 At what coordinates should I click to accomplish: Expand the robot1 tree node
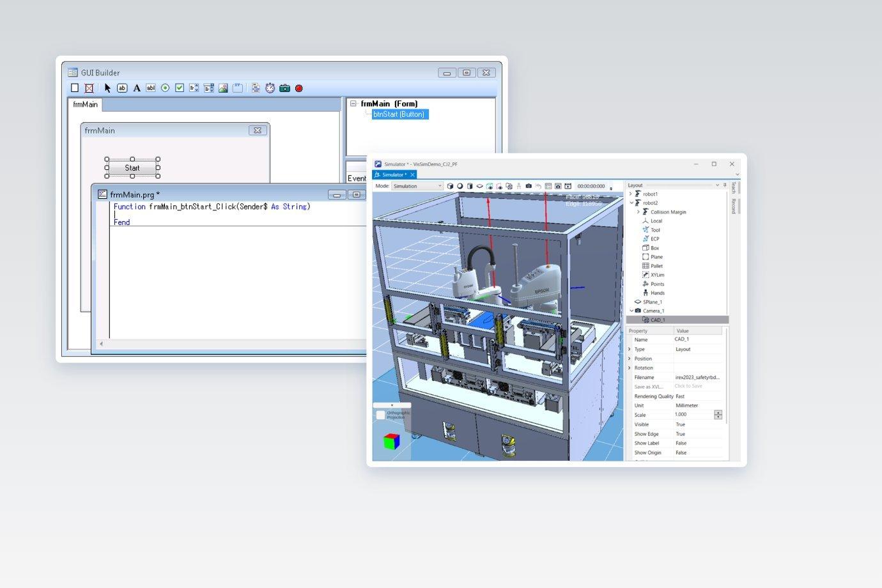(x=631, y=194)
